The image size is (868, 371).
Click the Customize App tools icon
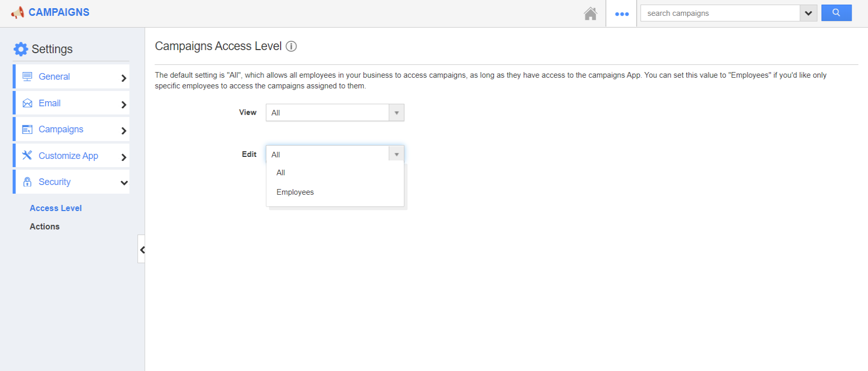coord(28,155)
